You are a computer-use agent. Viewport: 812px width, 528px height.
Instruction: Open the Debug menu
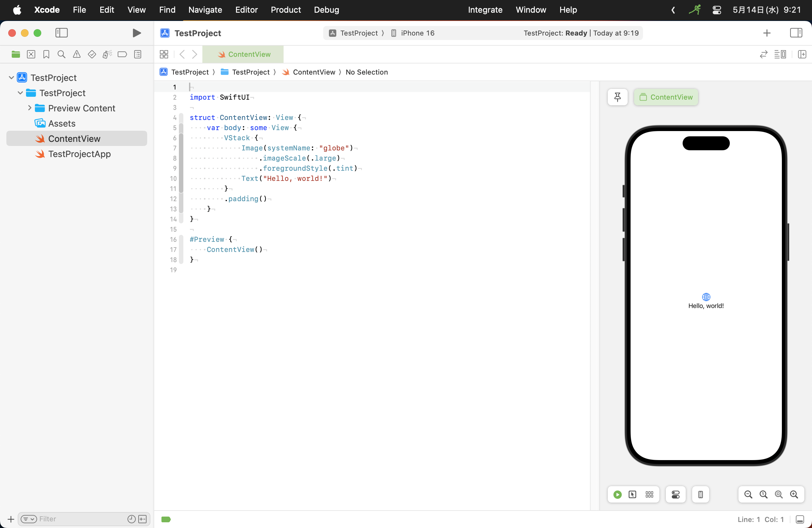click(326, 10)
